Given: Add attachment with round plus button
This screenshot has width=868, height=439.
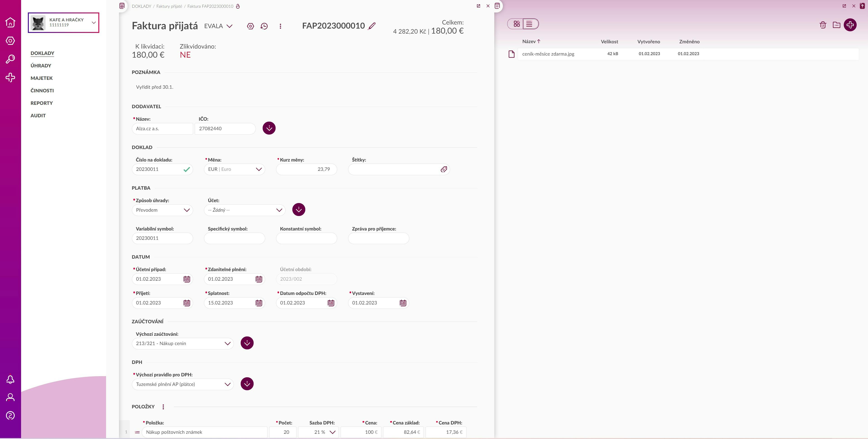Looking at the screenshot, I should (850, 25).
